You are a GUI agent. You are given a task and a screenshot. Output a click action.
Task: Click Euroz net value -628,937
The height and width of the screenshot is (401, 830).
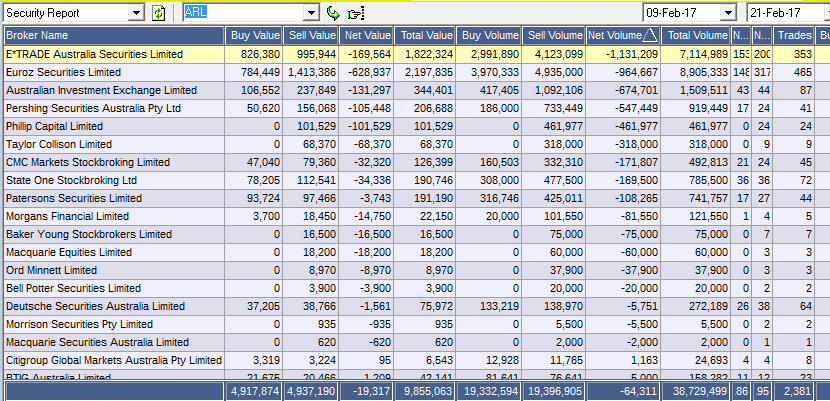369,72
